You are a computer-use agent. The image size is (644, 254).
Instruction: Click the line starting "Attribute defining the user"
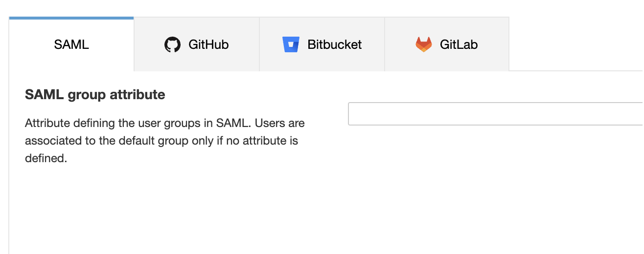pyautogui.click(x=164, y=123)
